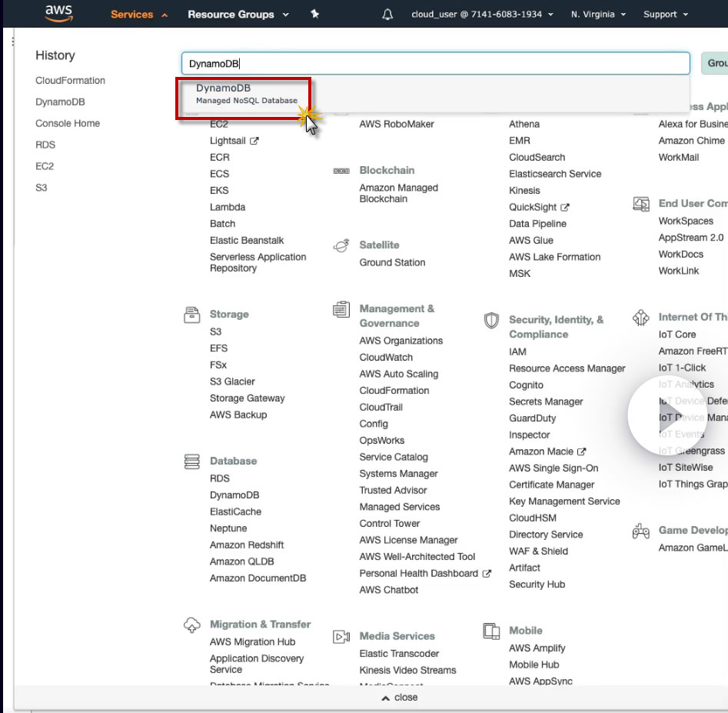Open Systems Manager service
Image resolution: width=728 pixels, height=713 pixels.
coord(398,474)
